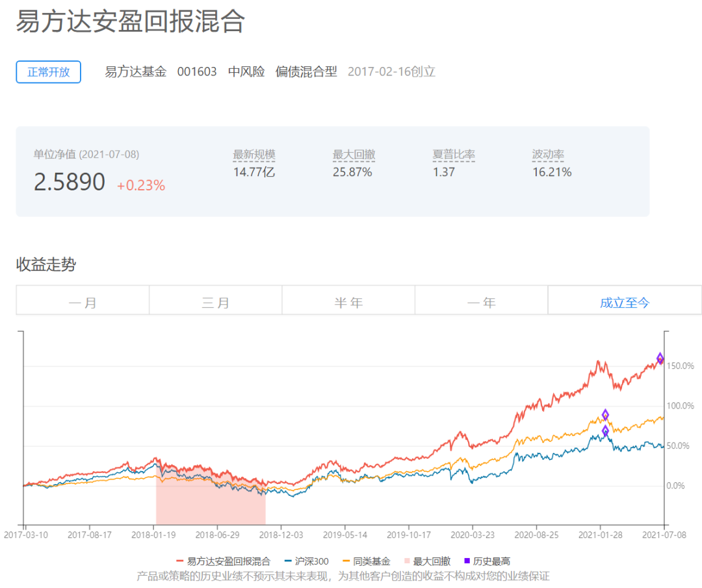Viewport: 702px width, 588px height.
Task: Click the 正常开放 status button
Action: tap(48, 72)
